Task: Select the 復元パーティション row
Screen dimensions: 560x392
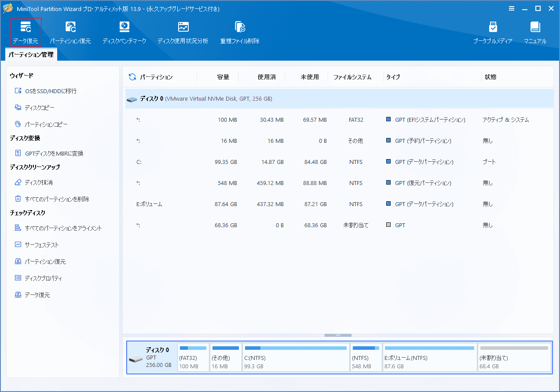Action: click(x=339, y=183)
